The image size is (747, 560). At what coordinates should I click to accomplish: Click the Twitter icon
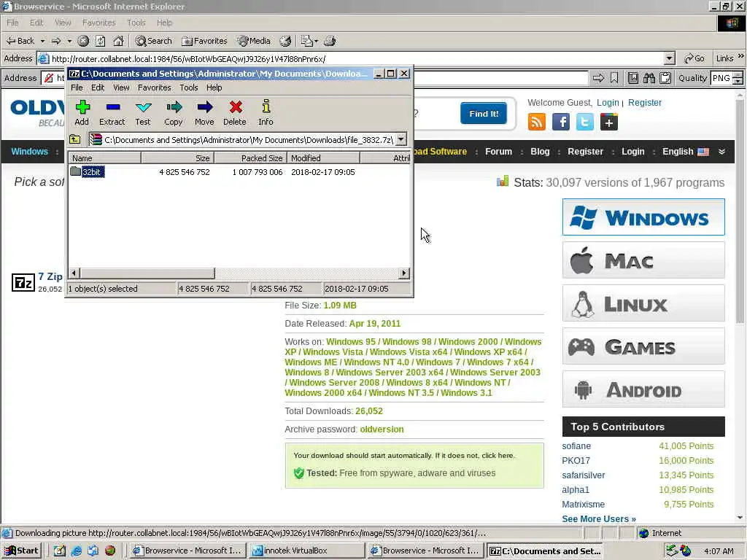[585, 122]
